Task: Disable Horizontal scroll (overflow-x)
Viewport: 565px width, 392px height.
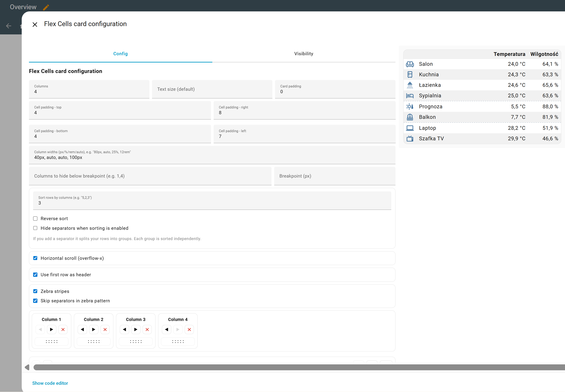Action: pos(35,258)
